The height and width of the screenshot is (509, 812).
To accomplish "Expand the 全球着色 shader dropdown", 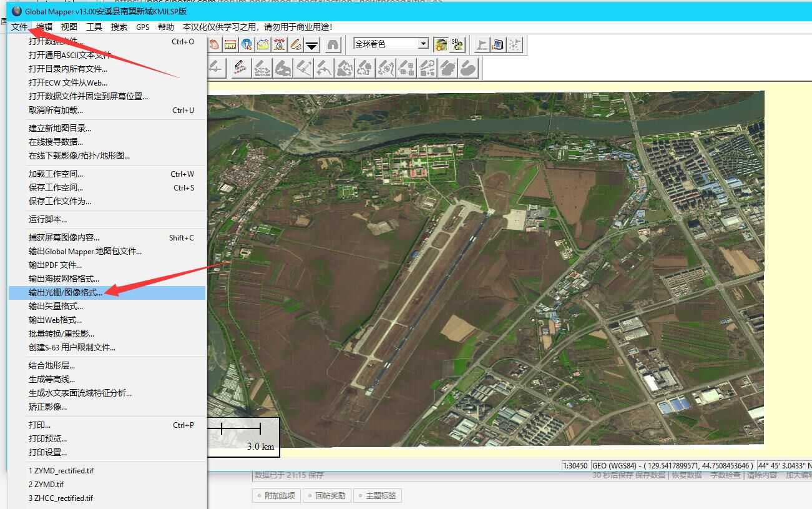I will point(423,44).
